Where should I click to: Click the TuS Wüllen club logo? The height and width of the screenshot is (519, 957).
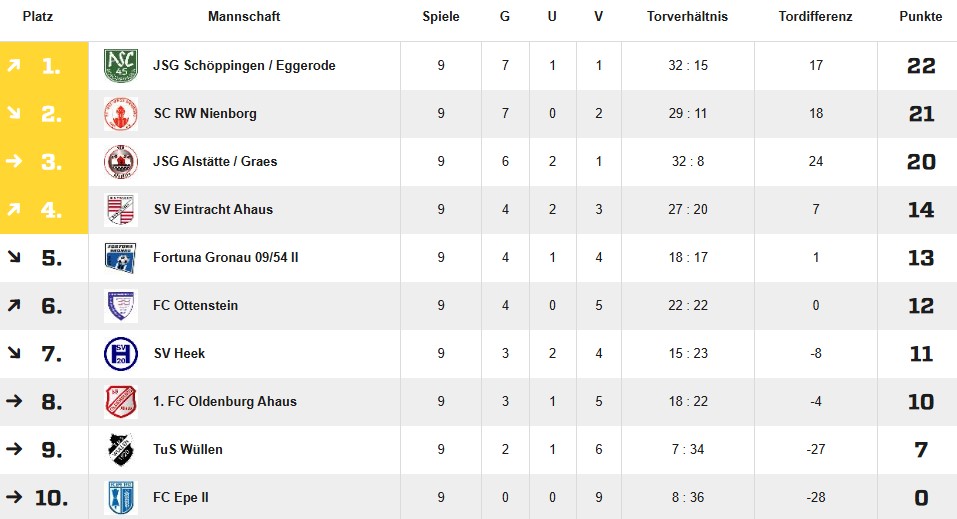pos(121,450)
